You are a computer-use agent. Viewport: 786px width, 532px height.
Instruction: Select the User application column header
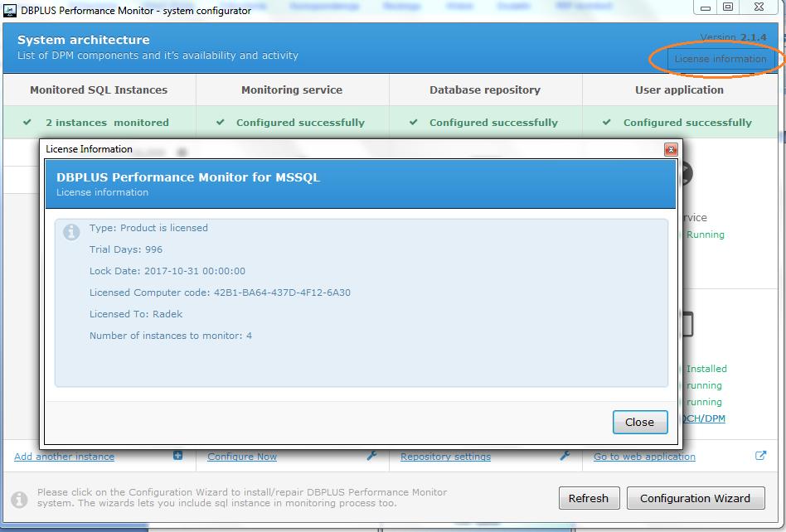coord(679,90)
